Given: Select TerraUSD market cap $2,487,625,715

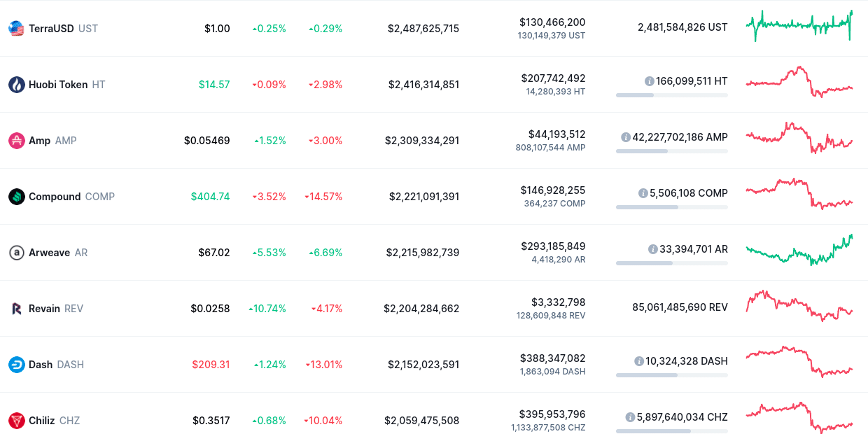Looking at the screenshot, I should [x=423, y=29].
